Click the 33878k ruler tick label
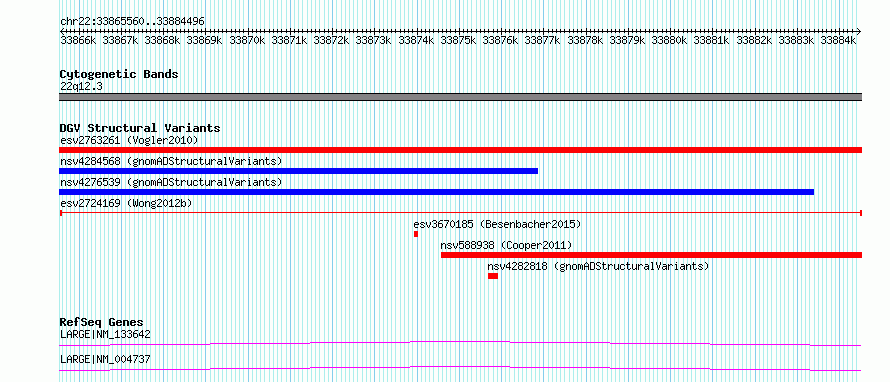 click(585, 40)
